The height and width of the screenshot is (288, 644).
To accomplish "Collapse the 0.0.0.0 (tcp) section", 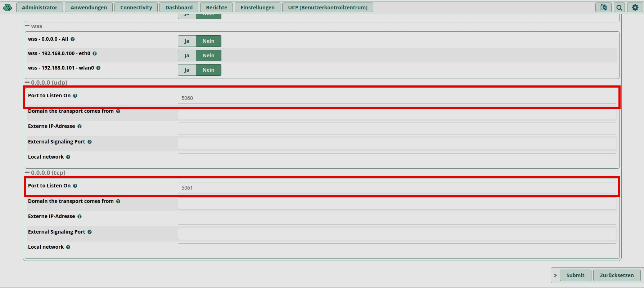I will point(27,173).
